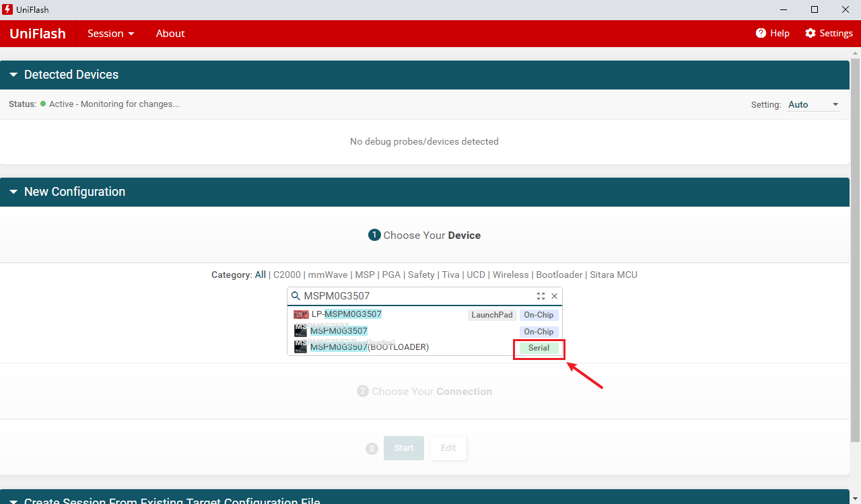
Task: Filter devices by Wireless category
Action: point(511,275)
